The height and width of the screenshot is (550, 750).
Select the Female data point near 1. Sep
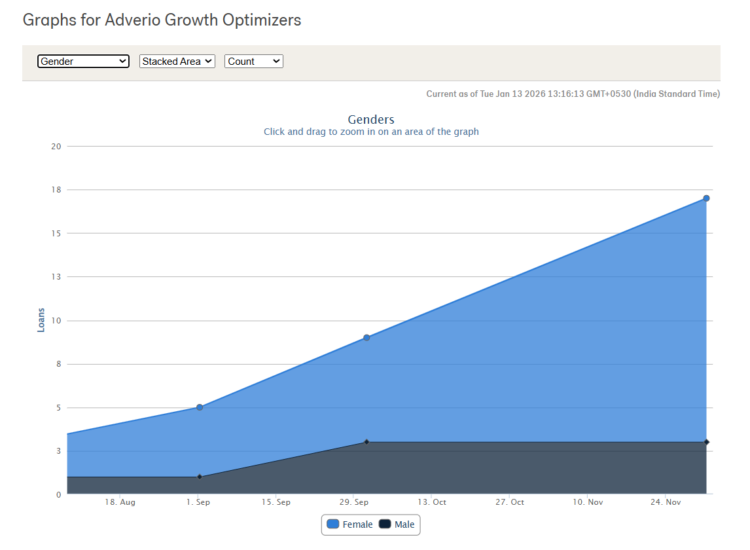(x=200, y=407)
